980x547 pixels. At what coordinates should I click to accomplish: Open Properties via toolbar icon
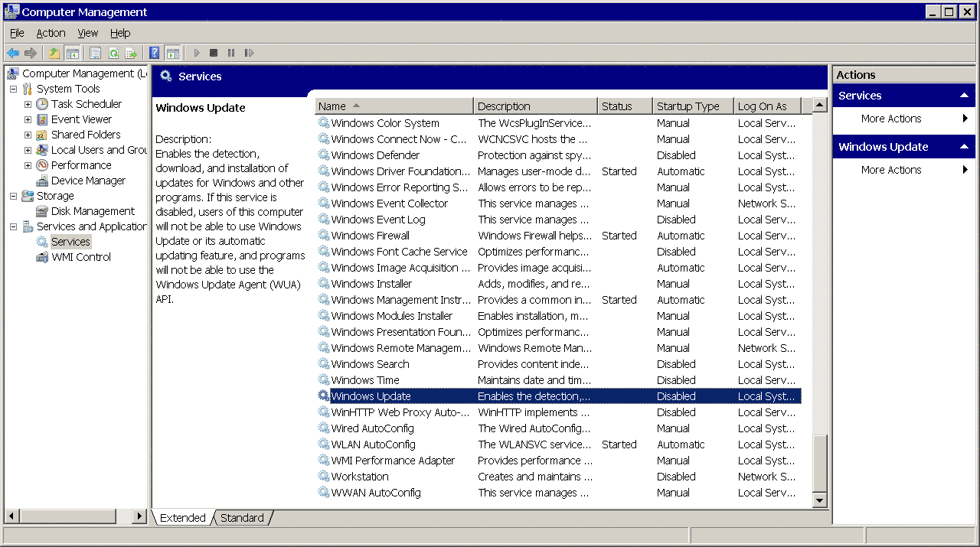tap(96, 53)
